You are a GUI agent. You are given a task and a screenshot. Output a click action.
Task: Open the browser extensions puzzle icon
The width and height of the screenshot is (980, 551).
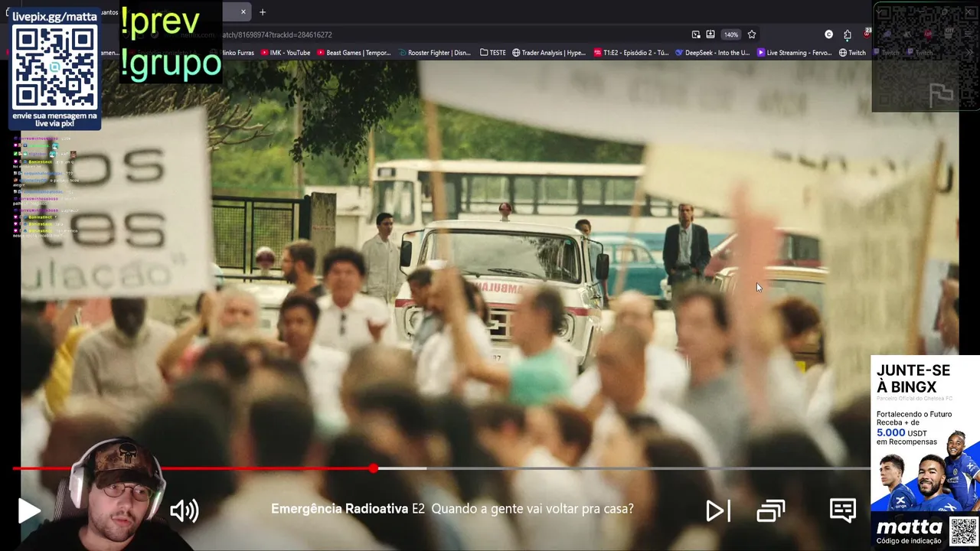848,34
